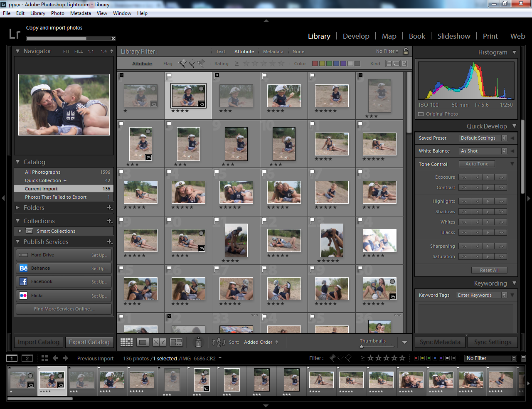
Task: Click the filter lock icon
Action: tap(406, 51)
